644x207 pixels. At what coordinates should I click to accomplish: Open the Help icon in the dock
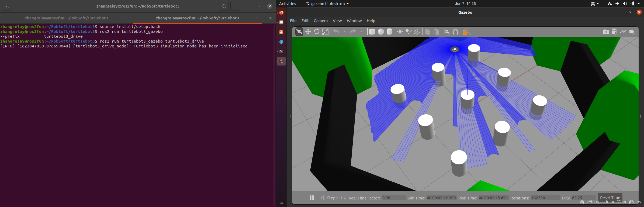pos(281,42)
